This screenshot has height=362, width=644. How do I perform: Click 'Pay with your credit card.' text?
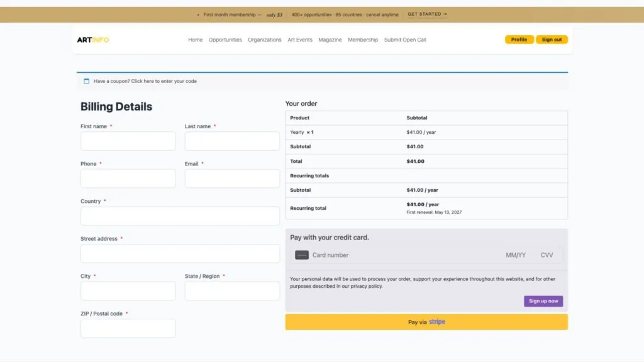[330, 237]
